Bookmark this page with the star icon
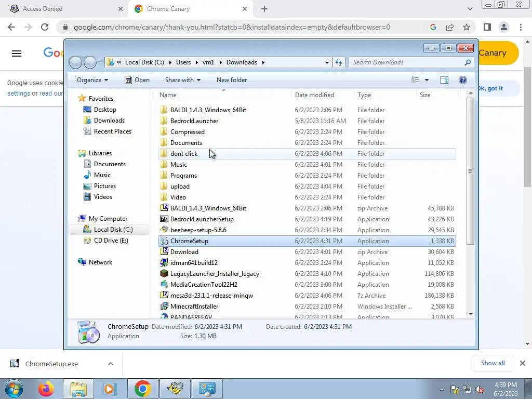532x399 pixels. pos(467,27)
